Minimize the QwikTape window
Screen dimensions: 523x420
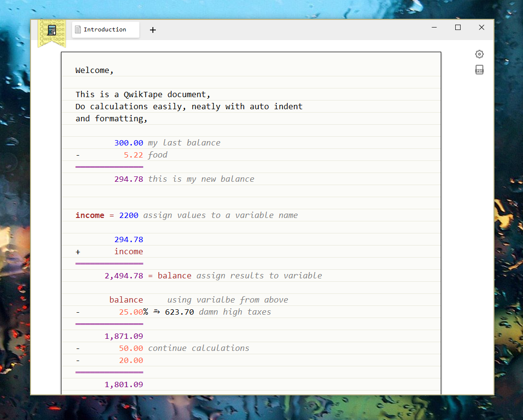[434, 28]
